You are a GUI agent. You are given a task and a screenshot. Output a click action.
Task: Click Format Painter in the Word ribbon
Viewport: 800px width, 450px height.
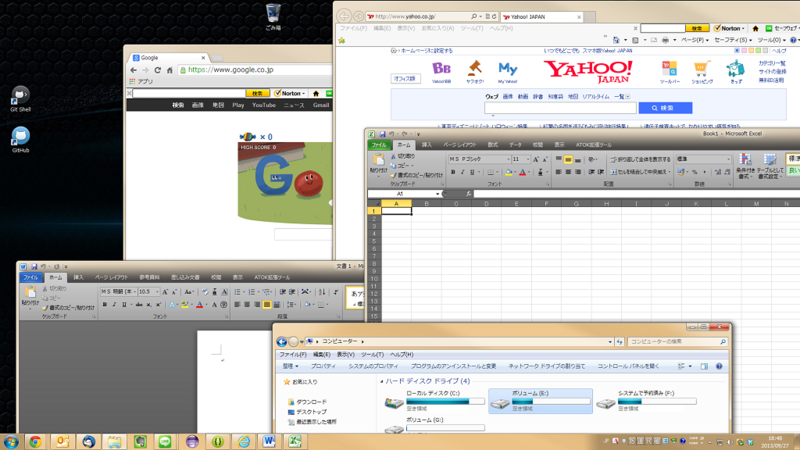click(x=69, y=308)
